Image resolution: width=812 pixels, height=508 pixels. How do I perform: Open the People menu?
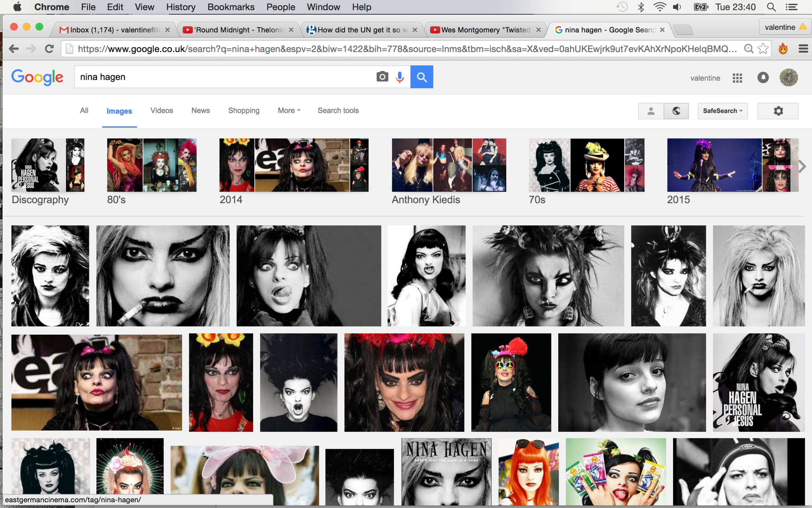(x=281, y=7)
